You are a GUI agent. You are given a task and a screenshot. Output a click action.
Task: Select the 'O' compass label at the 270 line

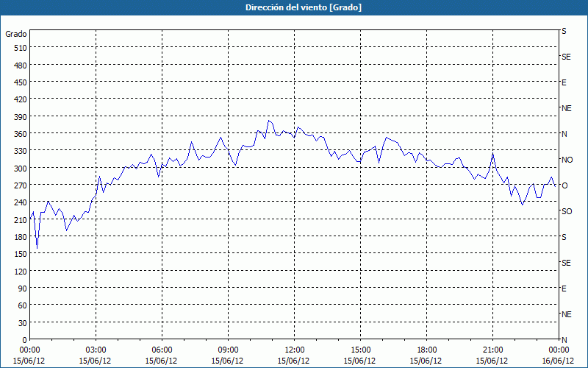pyautogui.click(x=564, y=185)
